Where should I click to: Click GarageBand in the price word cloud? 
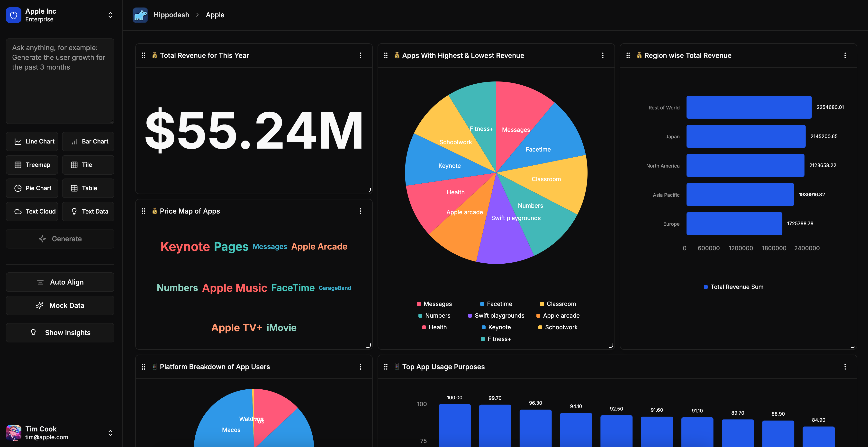(x=335, y=288)
